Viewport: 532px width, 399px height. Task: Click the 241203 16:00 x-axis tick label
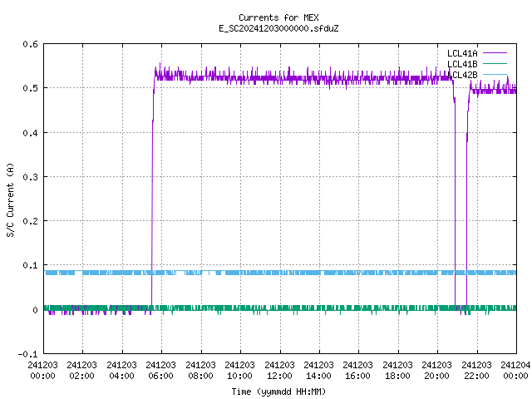(357, 371)
